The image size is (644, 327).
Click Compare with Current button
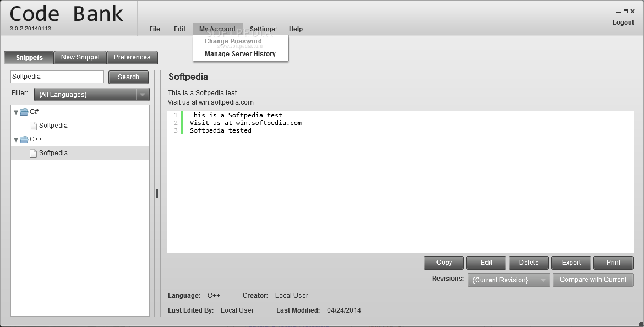593,280
